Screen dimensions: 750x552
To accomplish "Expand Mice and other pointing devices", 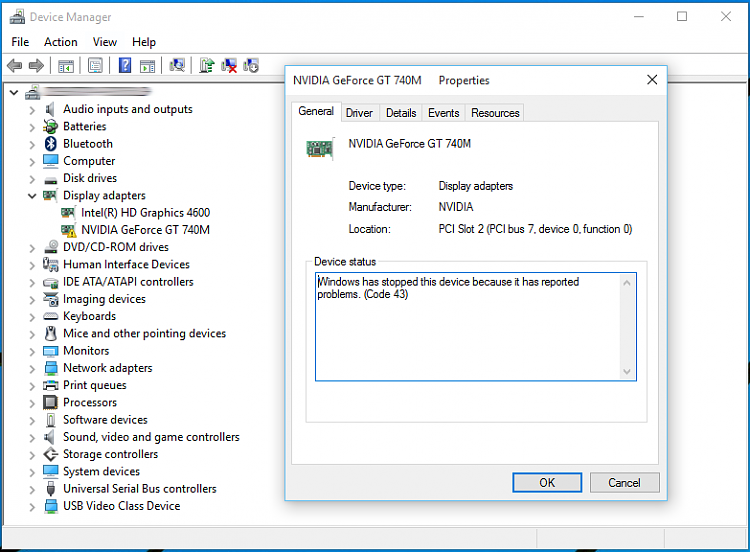I will coord(32,334).
